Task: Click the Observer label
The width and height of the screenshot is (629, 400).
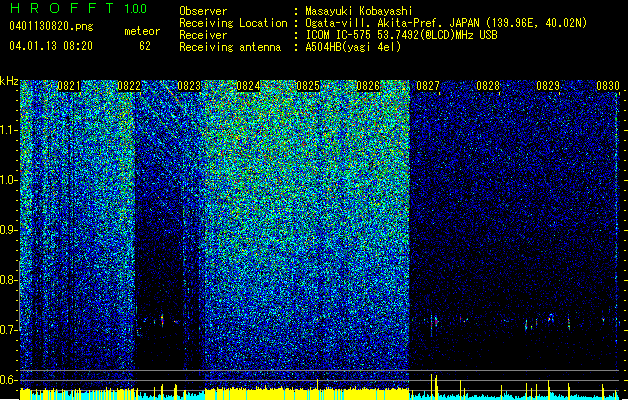Action: tap(203, 11)
